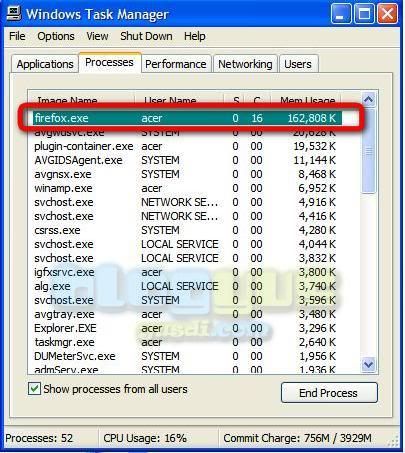Switch to the Performance tab
The image size is (405, 453).
176,64
